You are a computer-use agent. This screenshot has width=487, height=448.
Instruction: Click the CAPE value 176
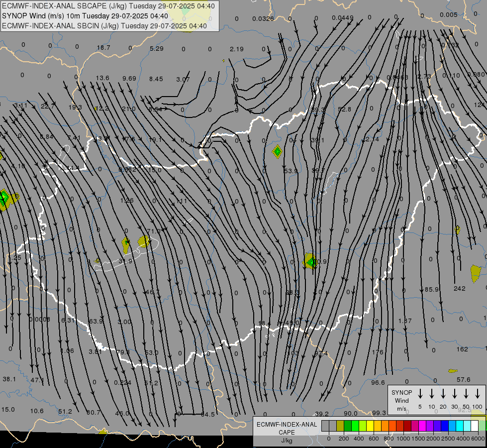click(x=378, y=352)
